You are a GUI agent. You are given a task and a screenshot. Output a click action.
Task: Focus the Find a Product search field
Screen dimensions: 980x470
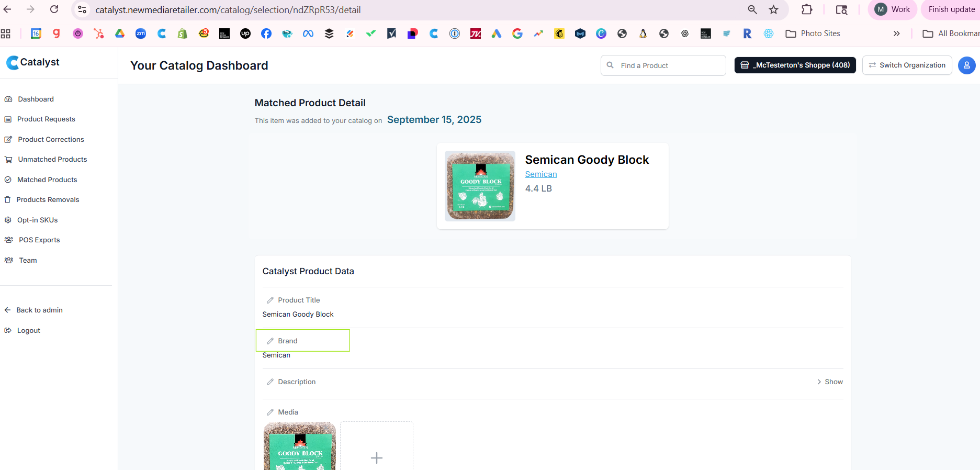point(663,65)
